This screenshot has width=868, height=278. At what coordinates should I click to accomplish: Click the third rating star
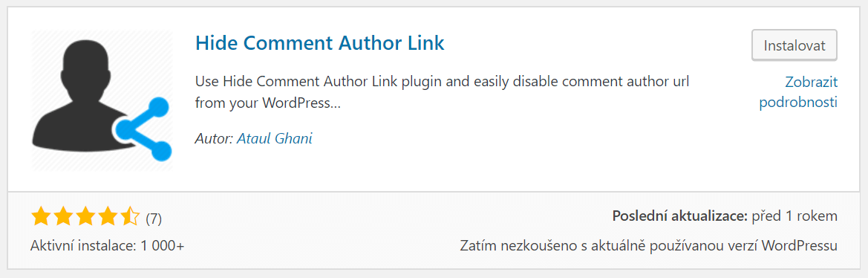(x=85, y=217)
